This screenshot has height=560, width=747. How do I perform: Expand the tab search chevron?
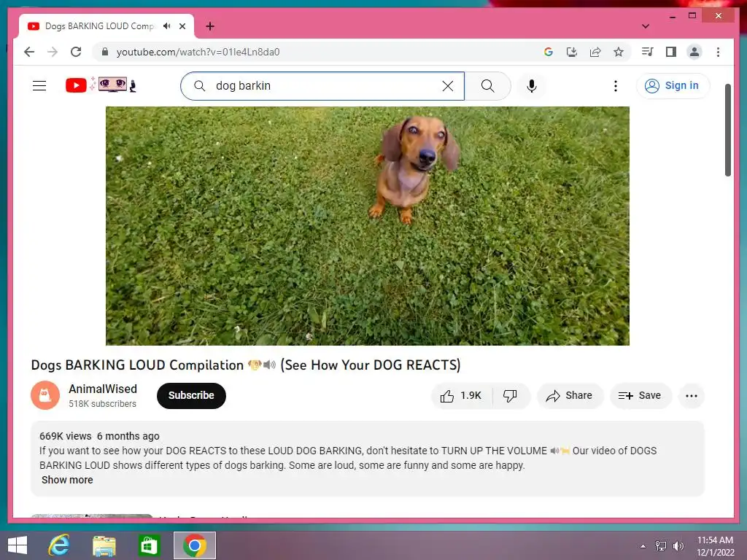click(x=645, y=26)
